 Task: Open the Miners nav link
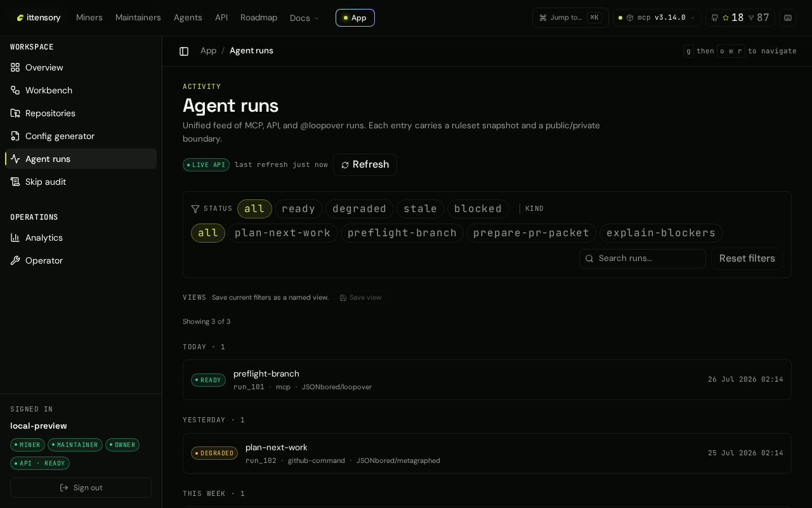point(89,18)
